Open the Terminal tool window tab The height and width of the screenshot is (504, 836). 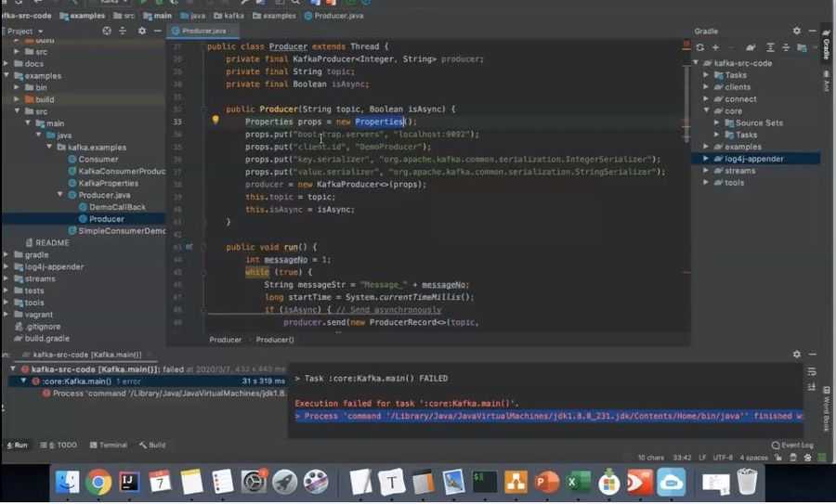(109, 445)
